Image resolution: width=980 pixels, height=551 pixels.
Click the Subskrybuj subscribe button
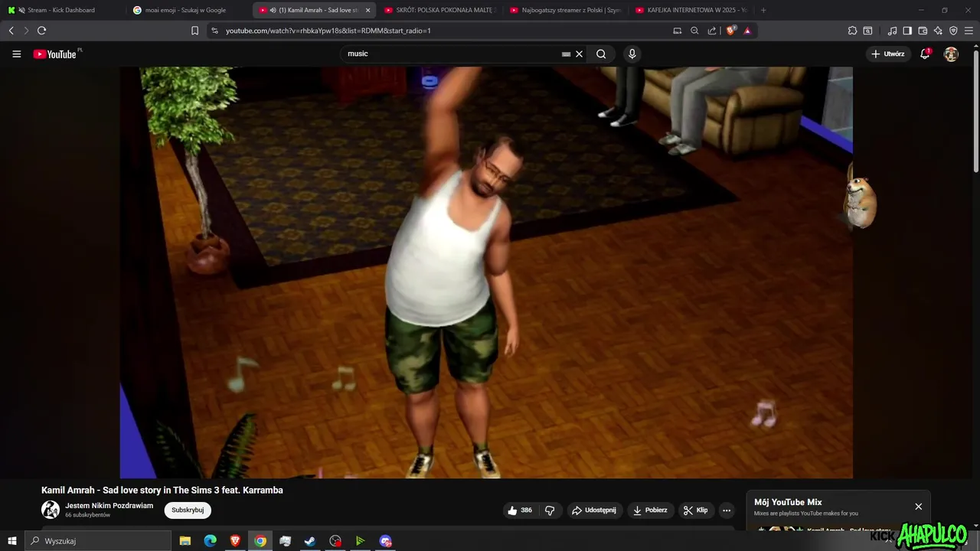pos(188,510)
